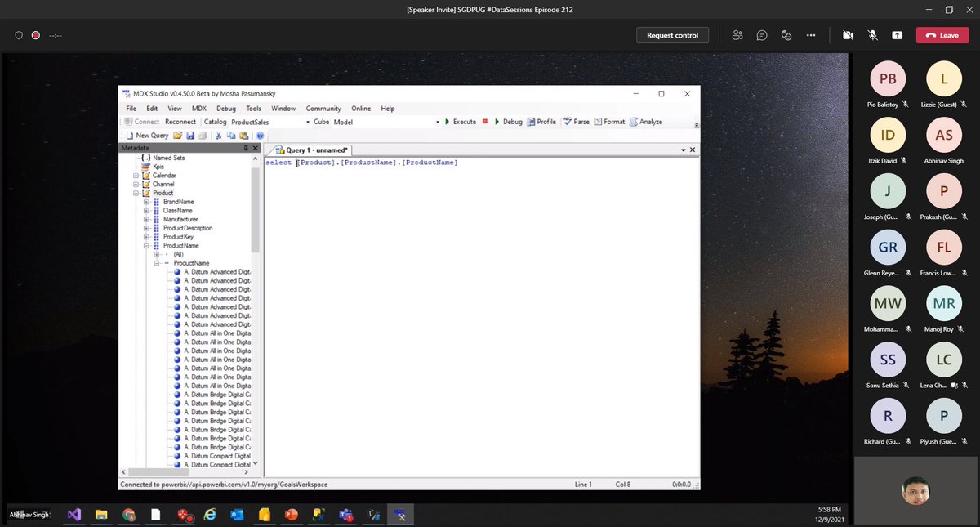The width and height of the screenshot is (980, 527).
Task: Open File Explorer from the taskbar
Action: tap(101, 515)
